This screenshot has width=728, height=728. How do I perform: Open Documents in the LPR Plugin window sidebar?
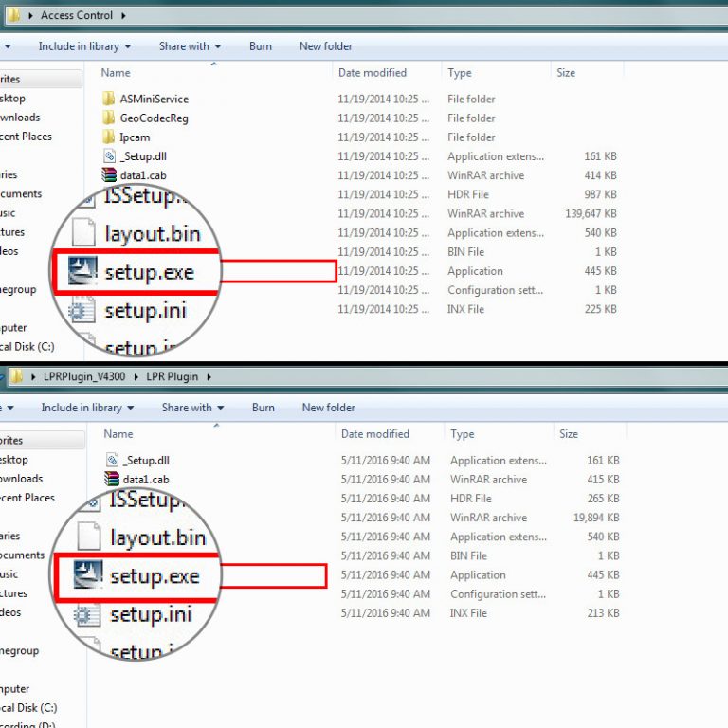[x=23, y=555]
